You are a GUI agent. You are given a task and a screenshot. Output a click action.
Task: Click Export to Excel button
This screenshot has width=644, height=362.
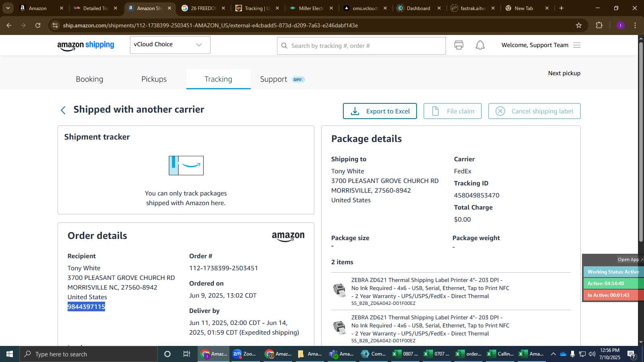pyautogui.click(x=380, y=111)
